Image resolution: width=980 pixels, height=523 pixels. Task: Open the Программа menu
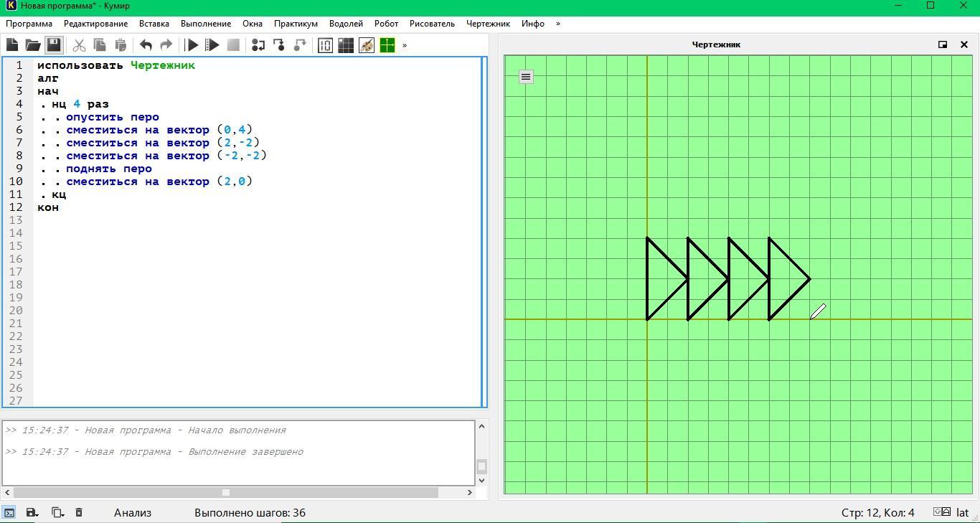coord(29,24)
